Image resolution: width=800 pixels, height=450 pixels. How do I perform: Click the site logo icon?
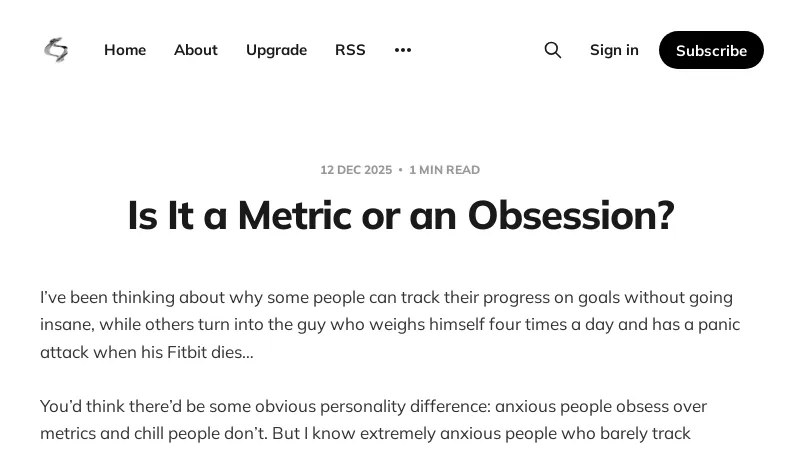pos(56,50)
